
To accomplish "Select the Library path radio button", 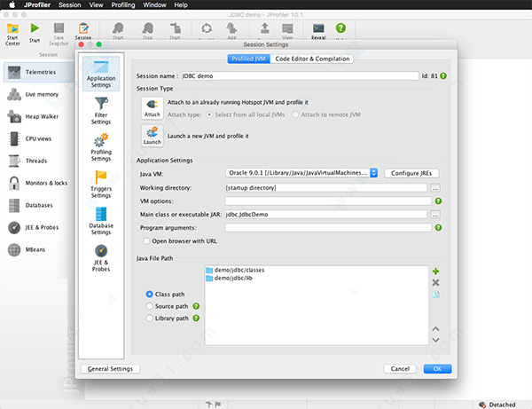I will [x=149, y=319].
